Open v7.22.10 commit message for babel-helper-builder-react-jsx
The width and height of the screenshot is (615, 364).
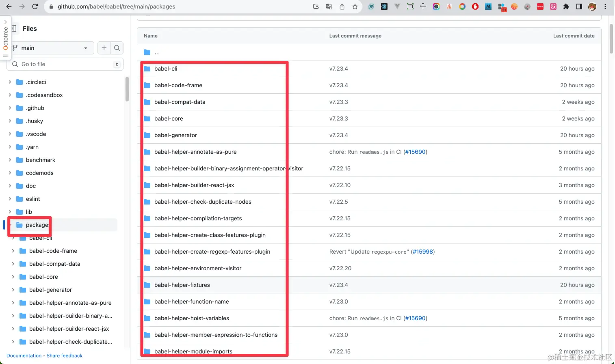click(x=340, y=185)
